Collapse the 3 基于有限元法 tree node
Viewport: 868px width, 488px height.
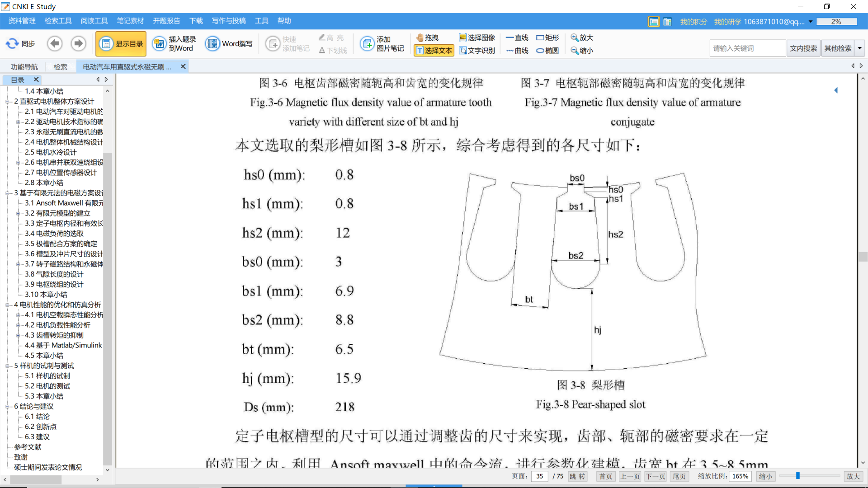coord(7,193)
